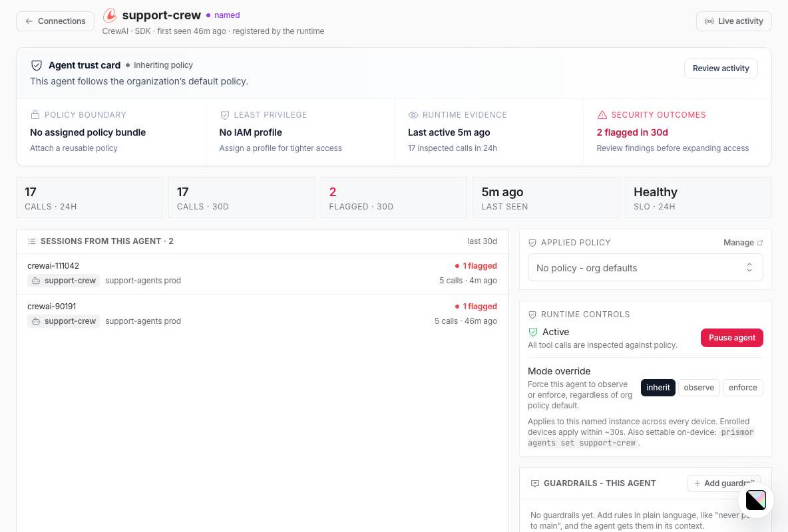788x532 pixels.
Task: Click 'Last active 5m ago' text
Action: (449, 132)
